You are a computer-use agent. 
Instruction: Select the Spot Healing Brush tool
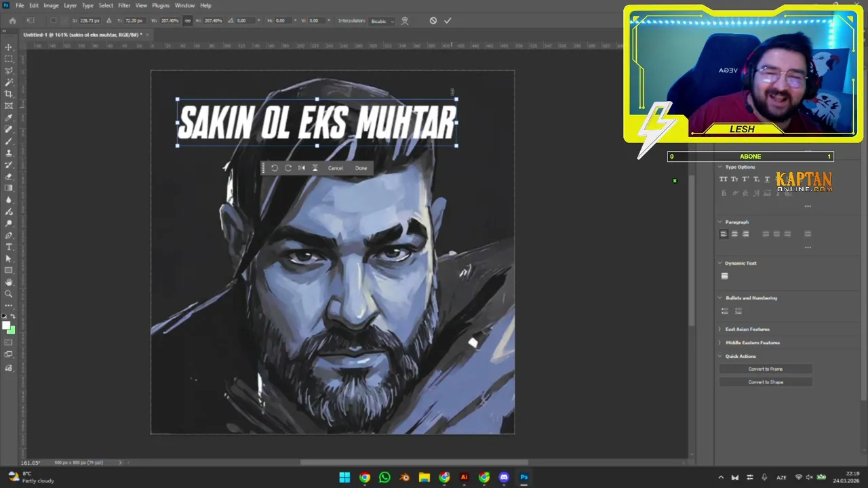[9, 129]
